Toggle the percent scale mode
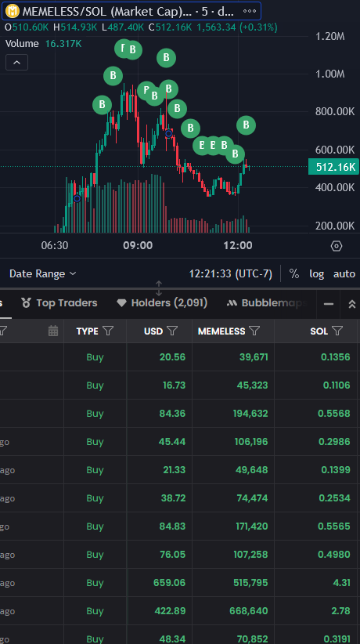This screenshot has width=360, height=644. (294, 273)
